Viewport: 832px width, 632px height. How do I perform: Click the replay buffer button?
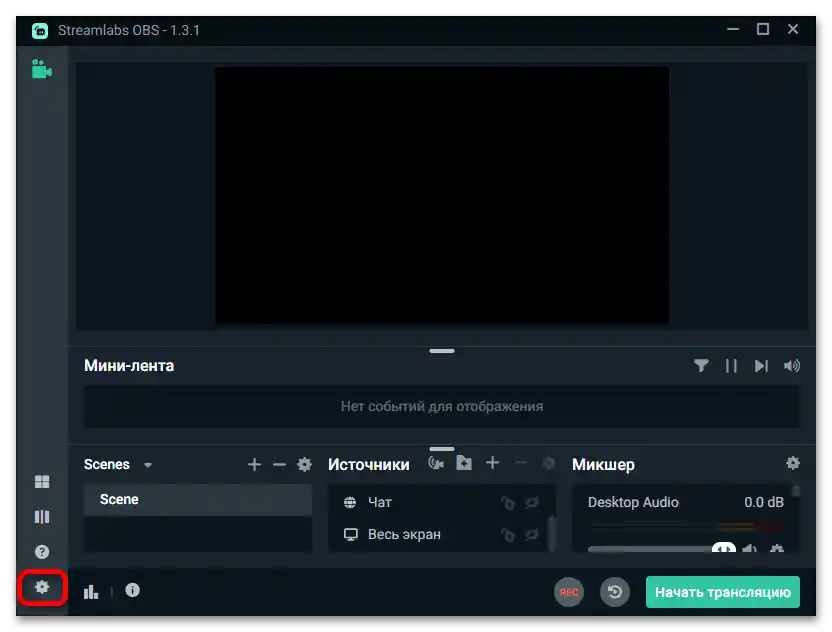pyautogui.click(x=615, y=592)
